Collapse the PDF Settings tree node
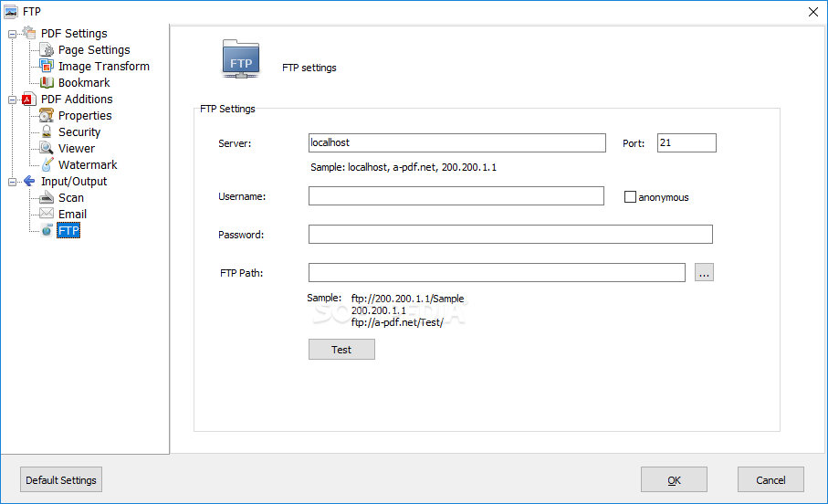828x504 pixels. point(12,34)
